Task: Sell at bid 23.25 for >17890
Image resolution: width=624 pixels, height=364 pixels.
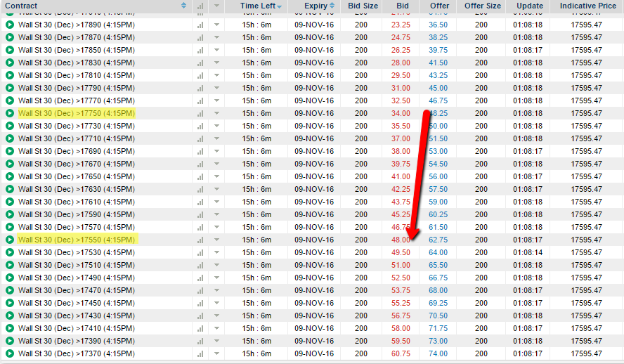Action: point(401,25)
